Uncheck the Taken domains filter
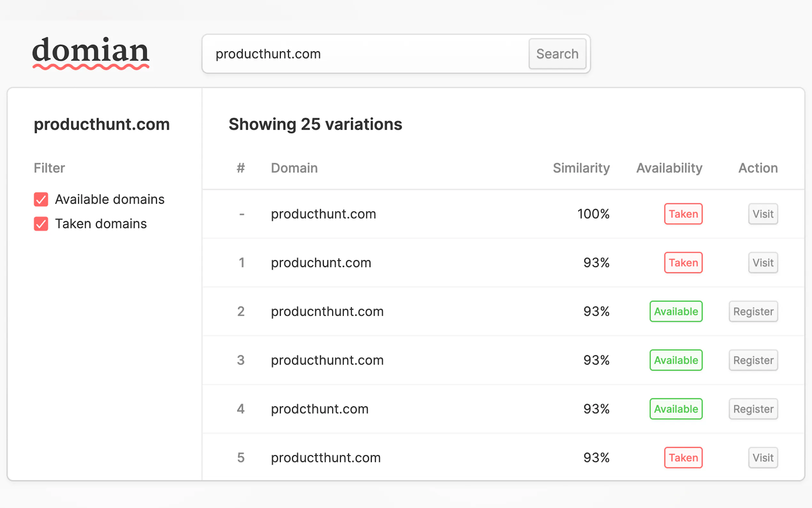Viewport: 812px width, 508px height. (41, 224)
